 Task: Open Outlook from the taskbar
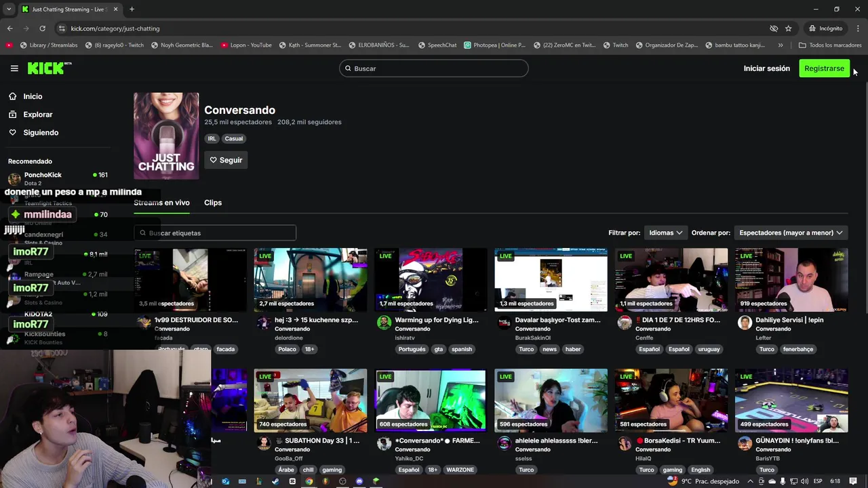point(225,481)
